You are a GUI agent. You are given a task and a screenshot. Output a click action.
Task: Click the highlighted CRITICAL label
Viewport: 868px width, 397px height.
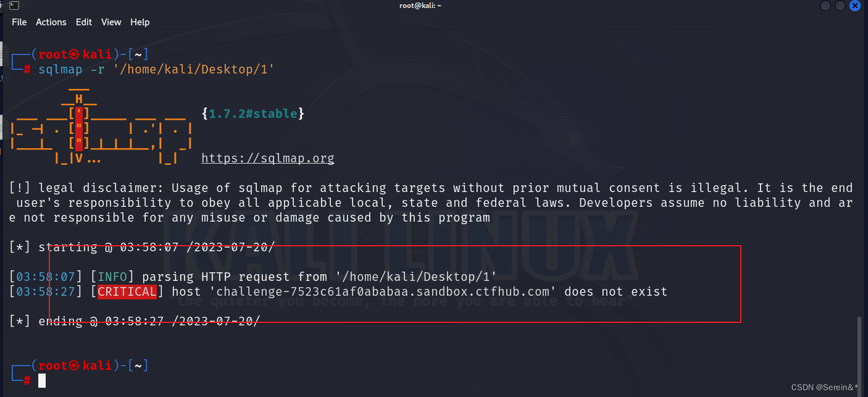tap(127, 291)
